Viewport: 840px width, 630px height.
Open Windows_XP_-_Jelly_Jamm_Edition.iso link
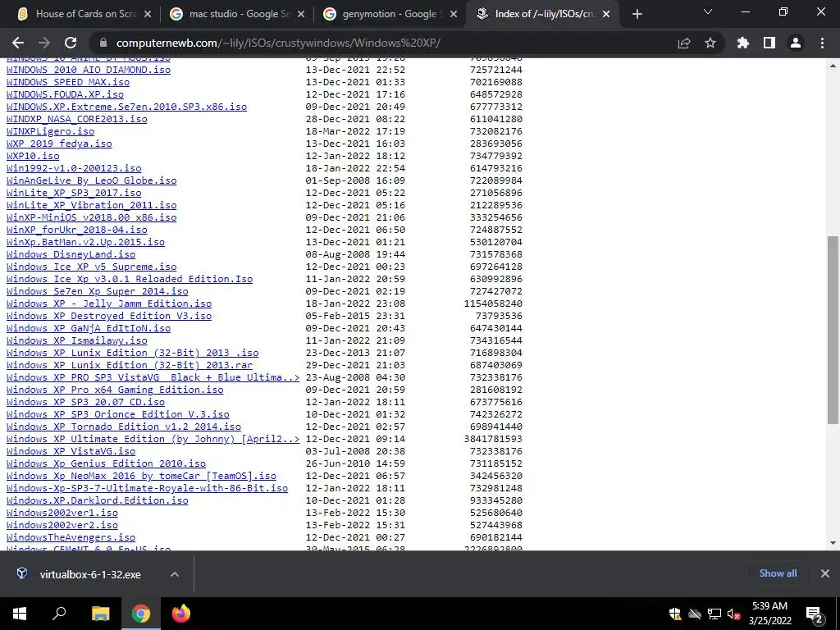point(109,304)
